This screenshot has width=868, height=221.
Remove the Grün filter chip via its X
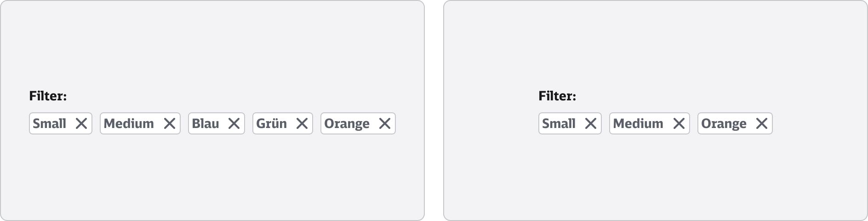click(302, 123)
